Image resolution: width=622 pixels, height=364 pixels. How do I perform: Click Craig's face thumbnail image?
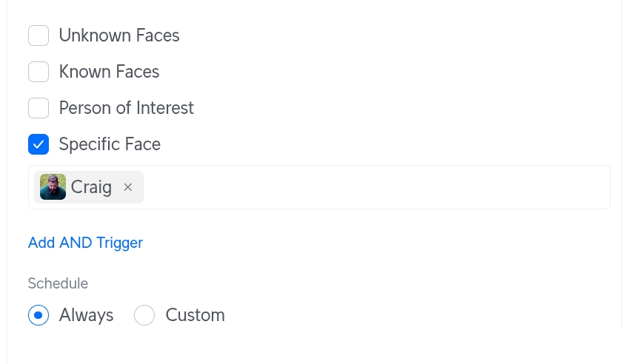(53, 187)
